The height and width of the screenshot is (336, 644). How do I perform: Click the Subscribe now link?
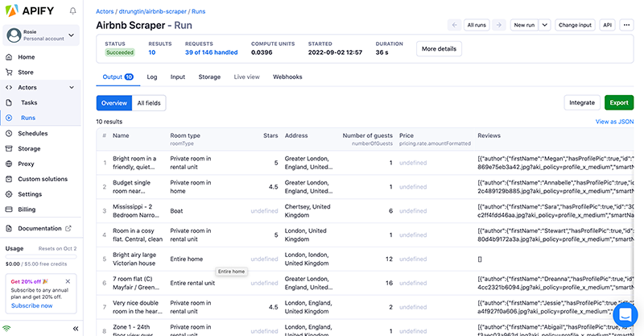[31, 306]
